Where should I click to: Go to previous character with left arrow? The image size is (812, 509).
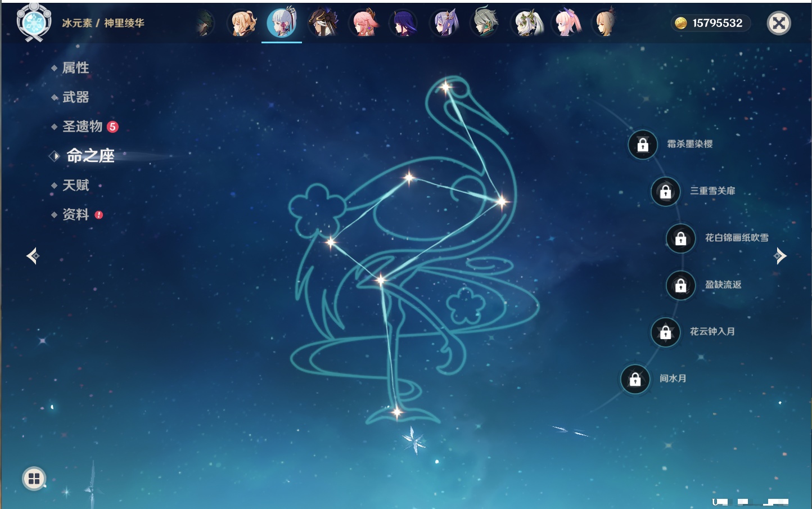pyautogui.click(x=33, y=256)
